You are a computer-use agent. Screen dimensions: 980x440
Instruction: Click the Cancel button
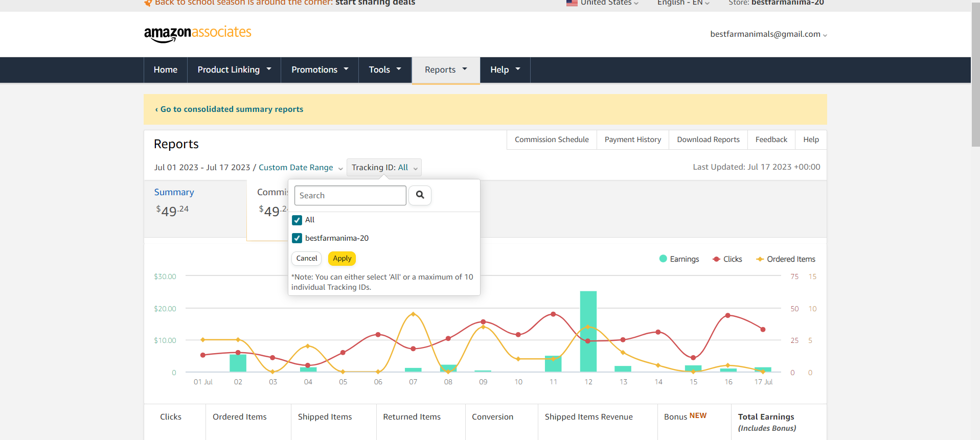click(x=307, y=259)
